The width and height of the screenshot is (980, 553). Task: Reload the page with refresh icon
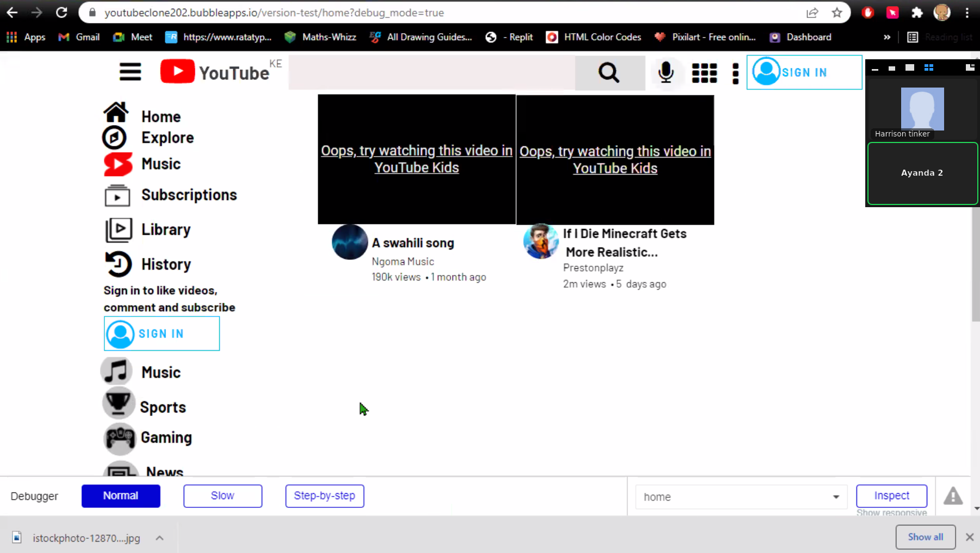[61, 12]
